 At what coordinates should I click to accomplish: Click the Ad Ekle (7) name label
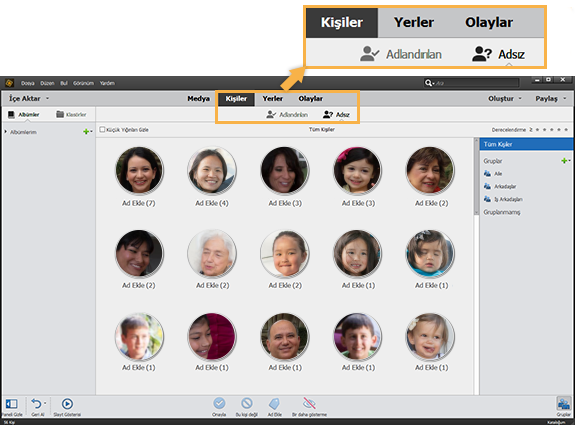click(x=139, y=203)
